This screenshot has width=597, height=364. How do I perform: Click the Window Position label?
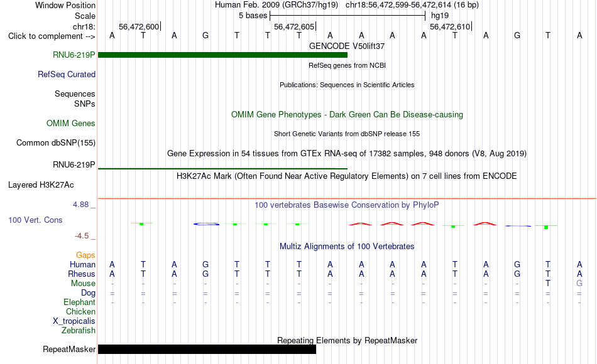(x=65, y=5)
